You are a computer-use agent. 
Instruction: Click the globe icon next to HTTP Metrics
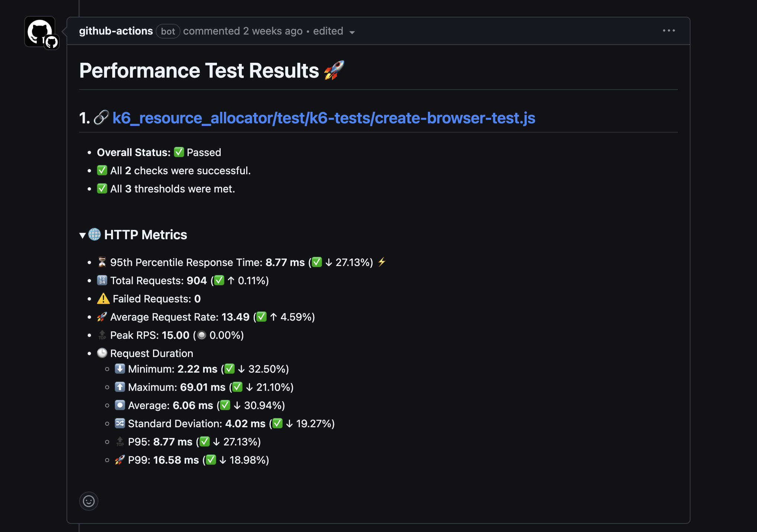95,234
